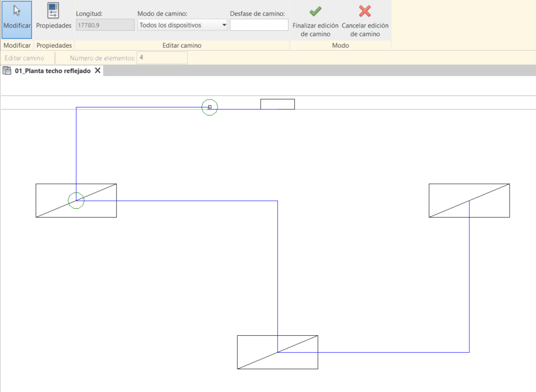Image resolution: width=536 pixels, height=392 pixels.
Task: Click the Editar camino panel title
Action: coord(182,46)
